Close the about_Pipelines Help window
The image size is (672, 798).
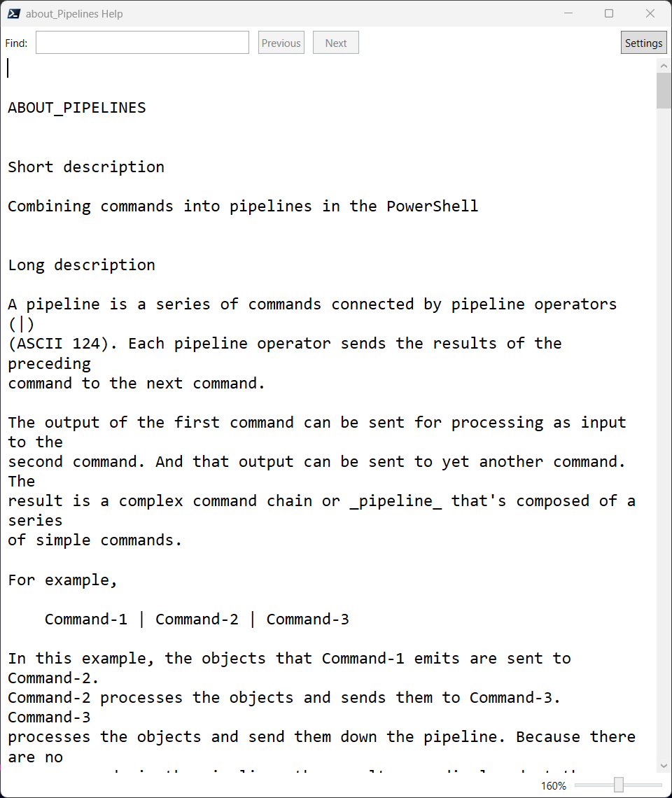[x=650, y=13]
